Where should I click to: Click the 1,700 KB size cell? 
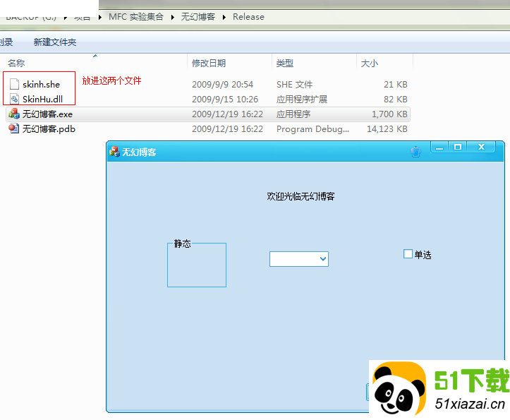[389, 114]
